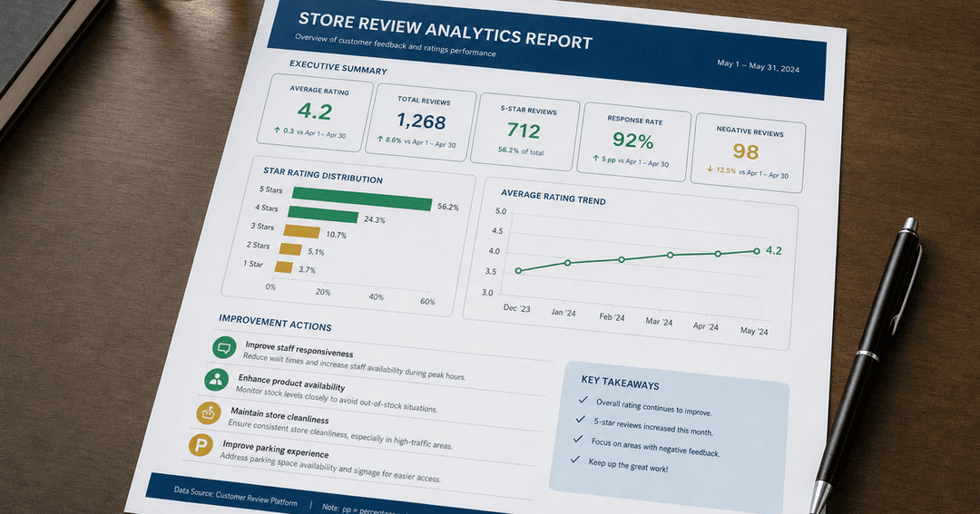Click the green up arrow under Average Rating
980x514 pixels.
(277, 130)
